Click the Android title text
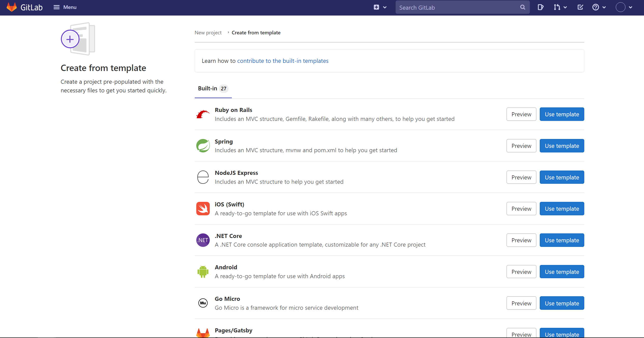This screenshot has width=644, height=338. [x=226, y=267]
